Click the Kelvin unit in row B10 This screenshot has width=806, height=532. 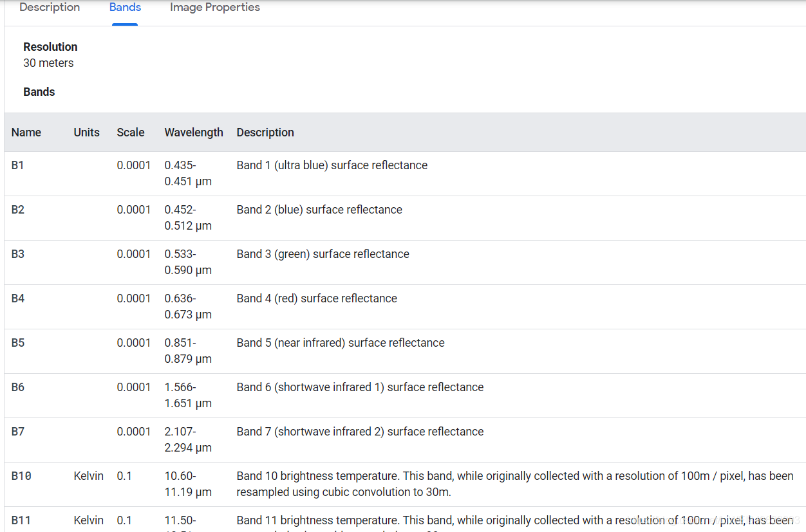point(89,476)
